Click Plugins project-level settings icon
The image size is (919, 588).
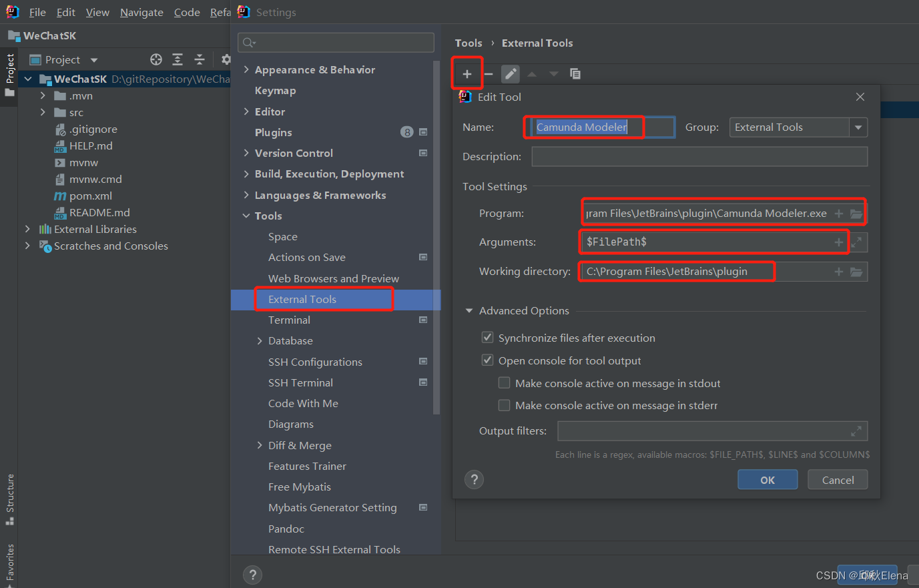pos(423,132)
